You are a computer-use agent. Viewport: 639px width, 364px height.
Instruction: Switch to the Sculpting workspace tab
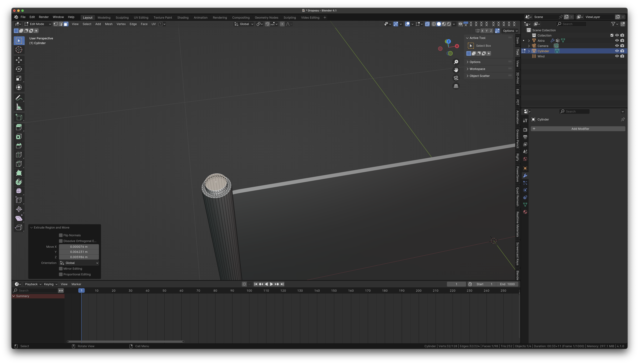point(122,17)
